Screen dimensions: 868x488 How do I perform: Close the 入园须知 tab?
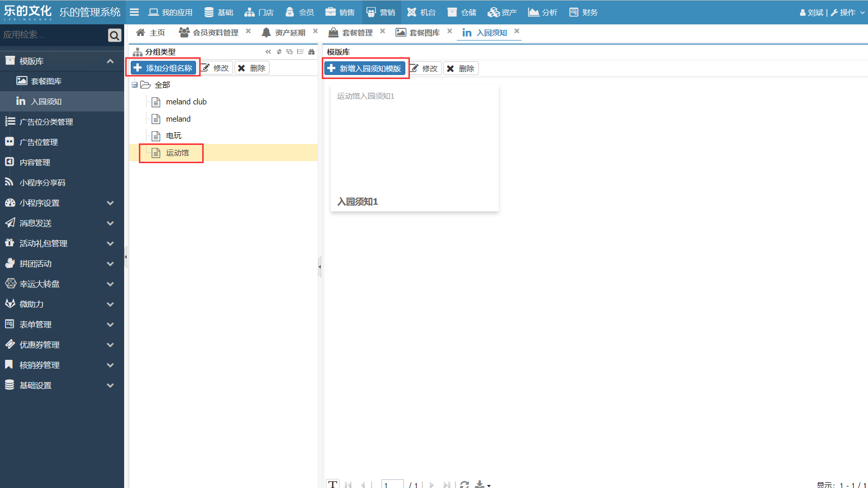(x=517, y=31)
